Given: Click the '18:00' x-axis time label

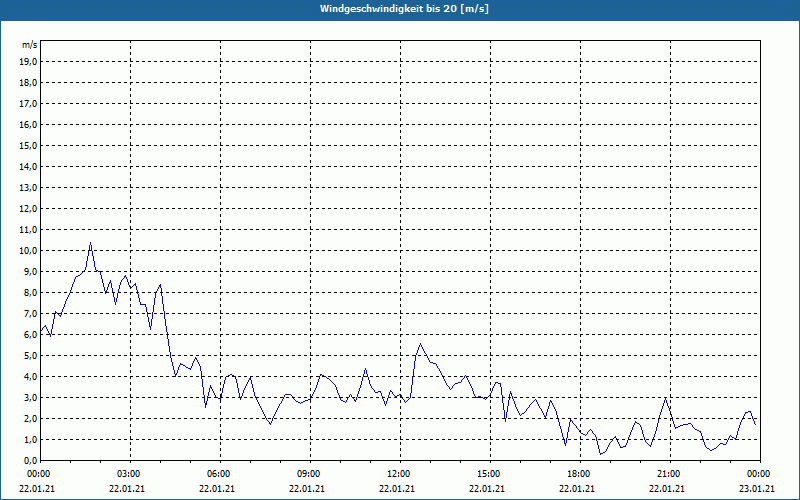Looking at the screenshot, I should coord(580,474).
